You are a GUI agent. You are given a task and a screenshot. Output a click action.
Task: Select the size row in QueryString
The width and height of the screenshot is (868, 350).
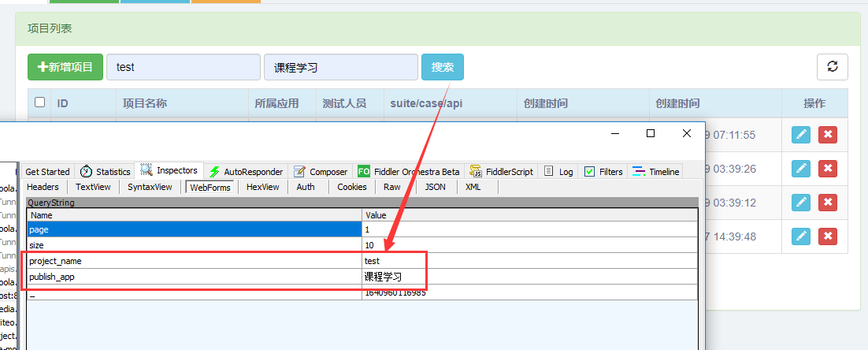click(x=362, y=245)
